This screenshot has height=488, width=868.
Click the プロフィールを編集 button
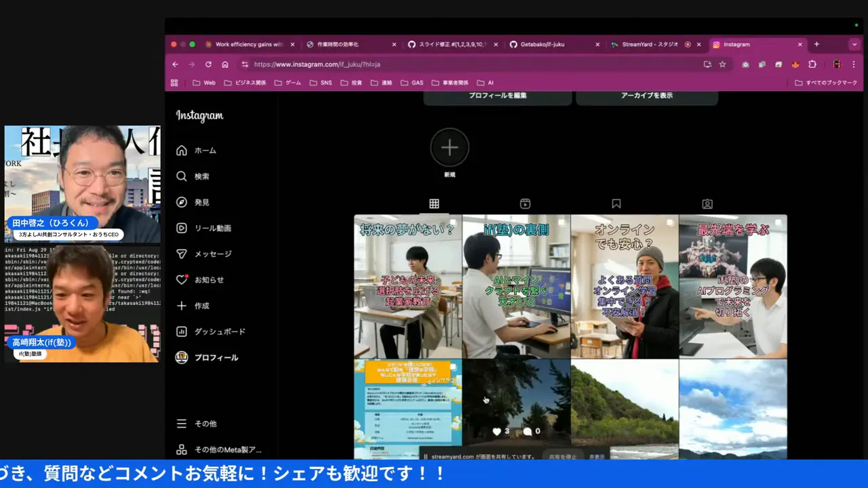point(496,96)
